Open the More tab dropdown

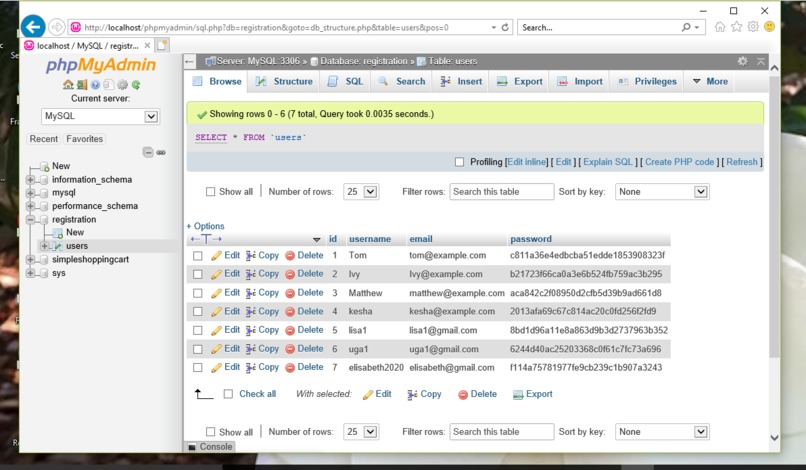coord(710,81)
